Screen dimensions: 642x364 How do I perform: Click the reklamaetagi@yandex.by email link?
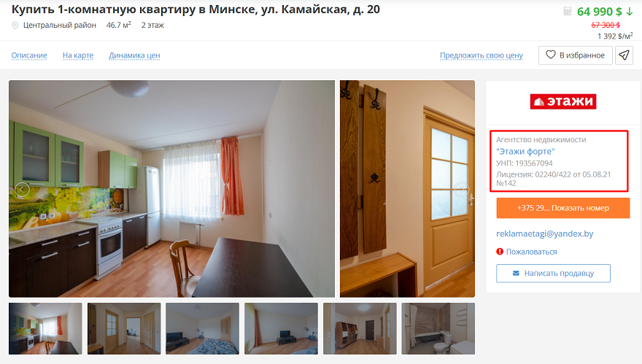[x=544, y=234]
